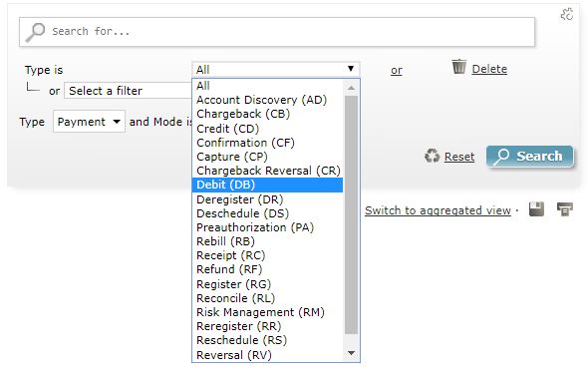Click the blue Search button
The width and height of the screenshot is (588, 382).
click(x=530, y=157)
